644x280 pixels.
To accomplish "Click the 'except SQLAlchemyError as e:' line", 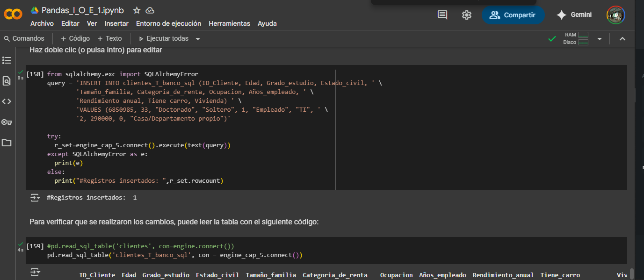I will click(x=97, y=154).
